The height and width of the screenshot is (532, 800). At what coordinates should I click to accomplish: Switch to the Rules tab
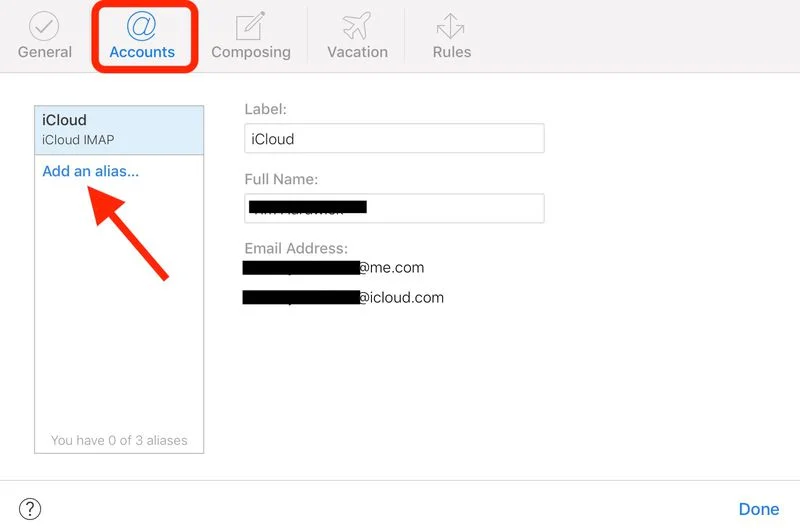(452, 36)
